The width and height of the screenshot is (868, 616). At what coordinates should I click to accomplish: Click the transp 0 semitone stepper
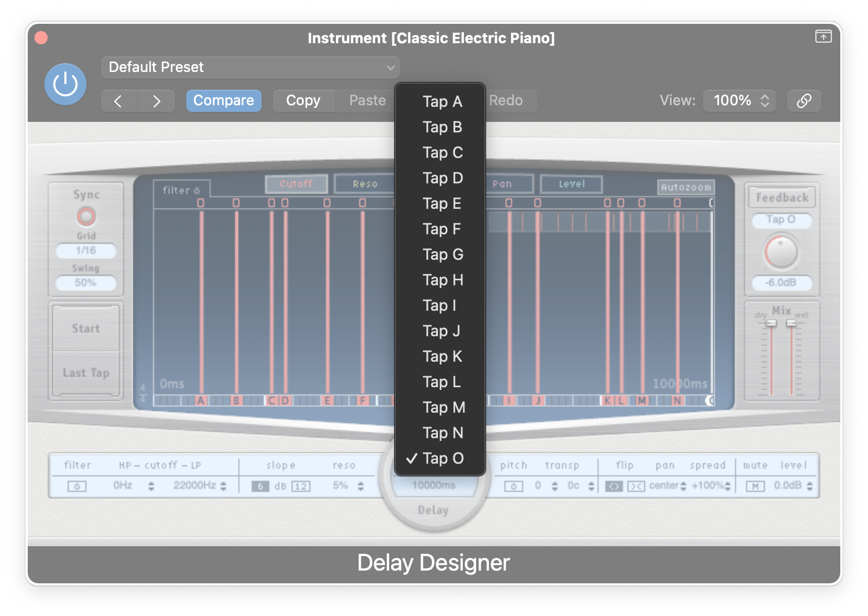click(x=555, y=486)
